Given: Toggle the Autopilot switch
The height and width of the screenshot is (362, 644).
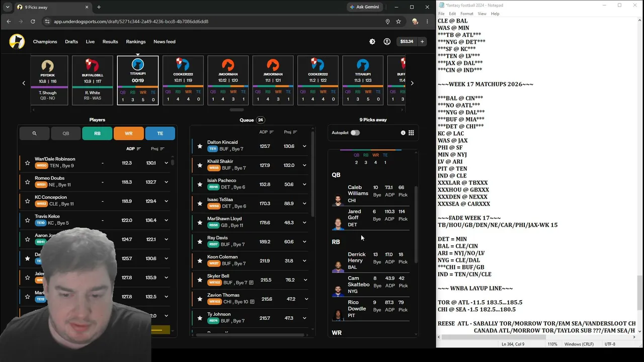Looking at the screenshot, I should [x=355, y=133].
